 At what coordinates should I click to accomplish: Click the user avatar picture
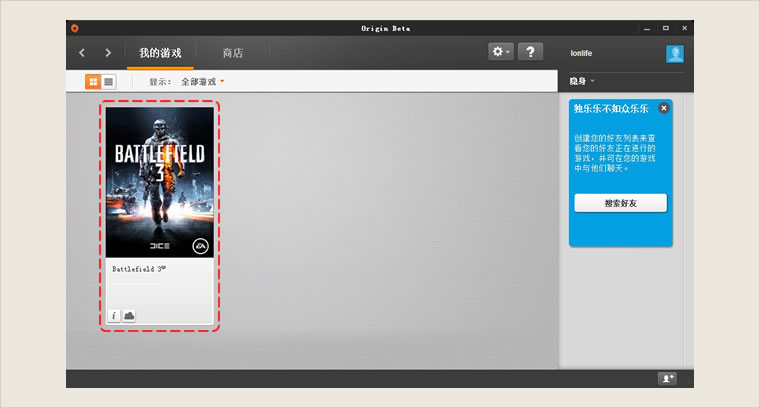click(x=675, y=53)
